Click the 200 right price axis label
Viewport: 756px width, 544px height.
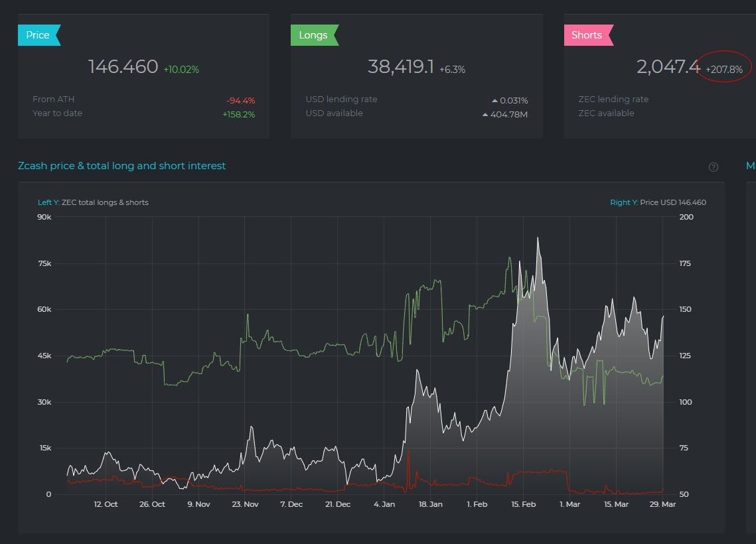point(686,217)
